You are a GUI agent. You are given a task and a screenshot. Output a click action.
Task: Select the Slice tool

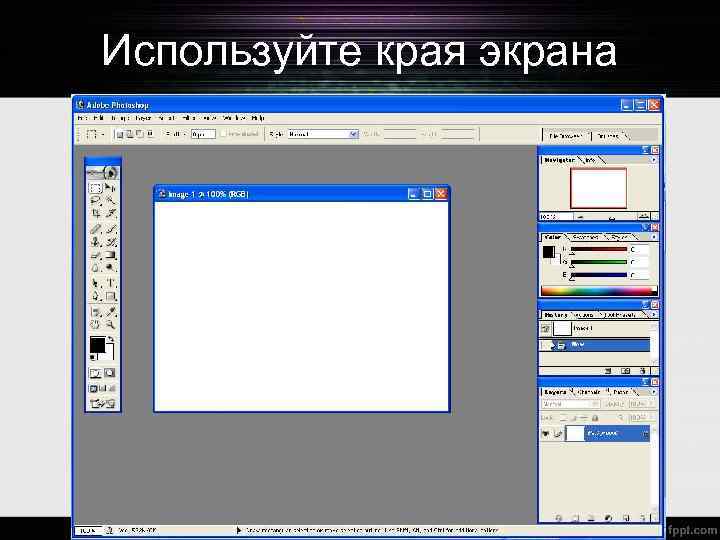pyautogui.click(x=110, y=214)
